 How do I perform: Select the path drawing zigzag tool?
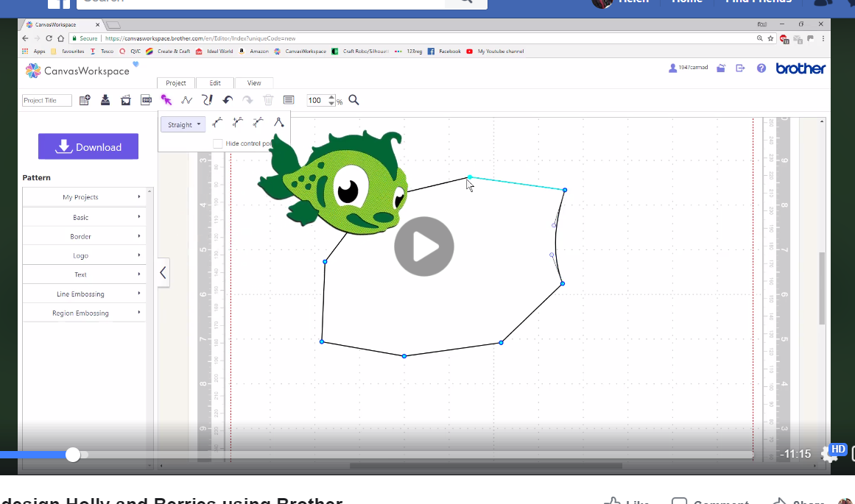(186, 100)
